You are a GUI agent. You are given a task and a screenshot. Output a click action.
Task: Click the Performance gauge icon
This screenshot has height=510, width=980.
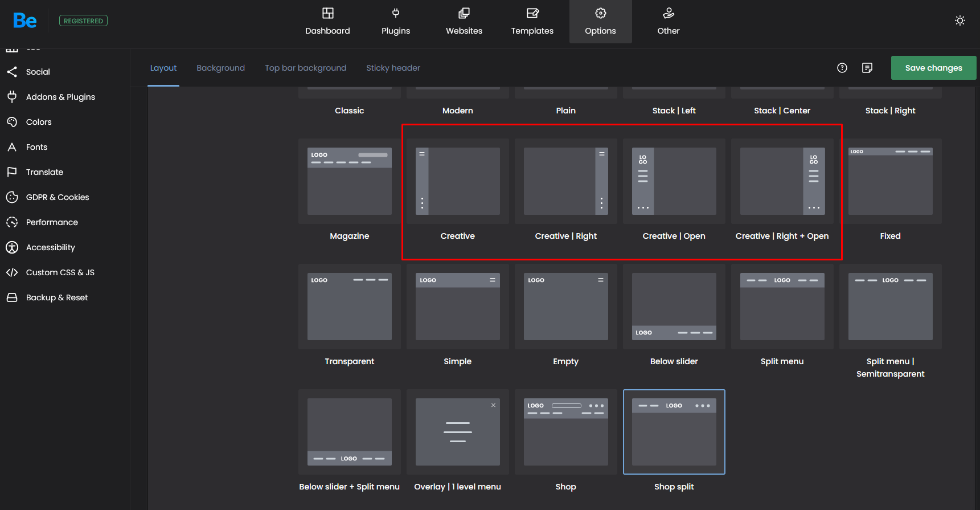coord(12,222)
